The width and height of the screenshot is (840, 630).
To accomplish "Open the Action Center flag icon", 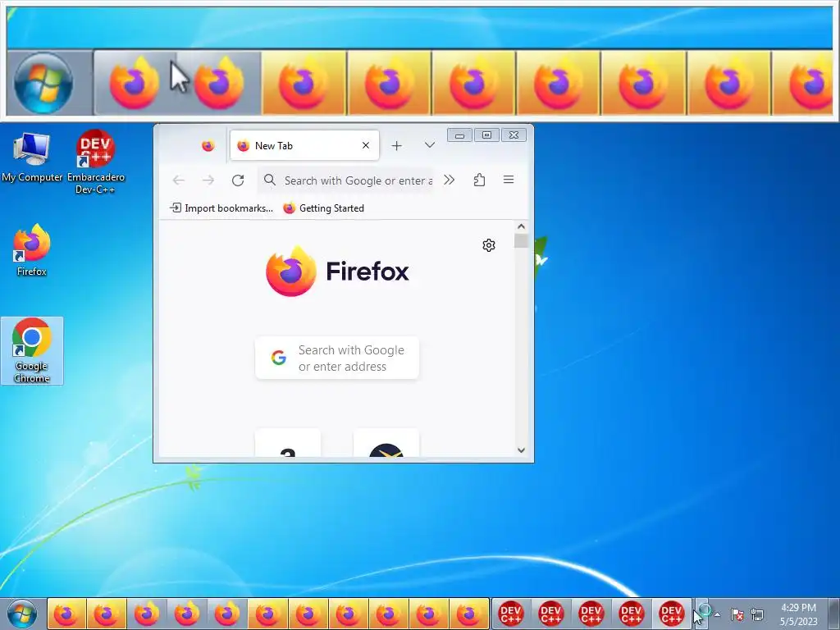I will pyautogui.click(x=737, y=614).
